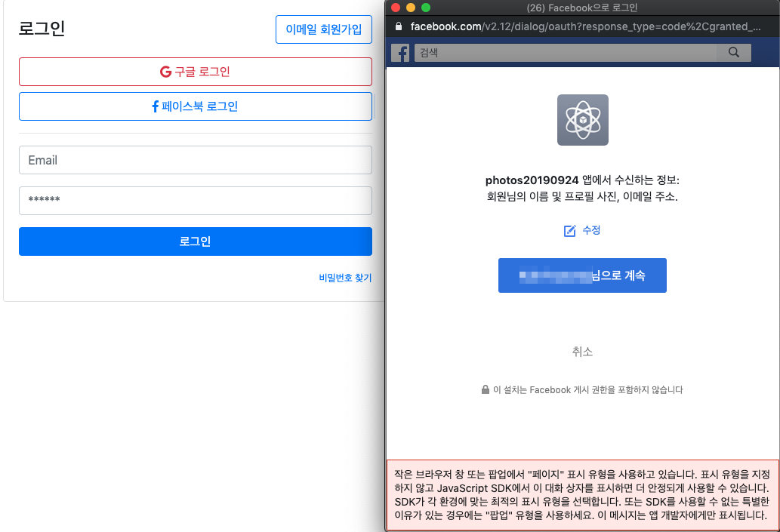
Task: Focus the Facebook 검색 search field
Action: pyautogui.click(x=567, y=53)
